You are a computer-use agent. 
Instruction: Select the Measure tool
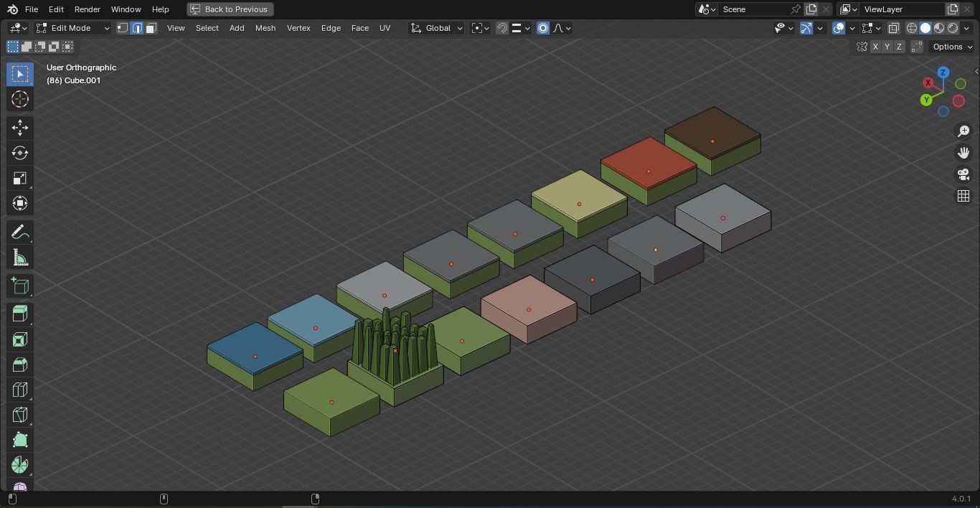click(20, 257)
